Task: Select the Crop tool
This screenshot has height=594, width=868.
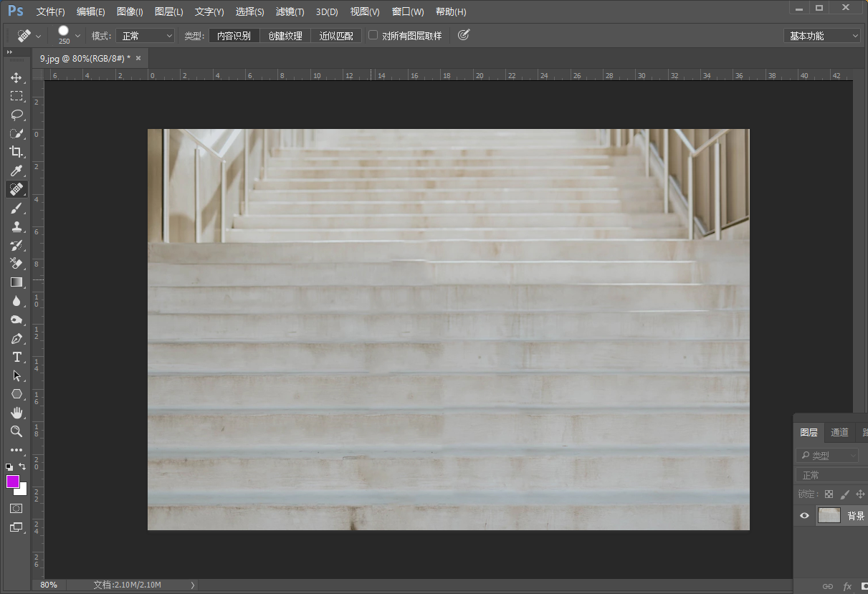Action: pos(16,152)
